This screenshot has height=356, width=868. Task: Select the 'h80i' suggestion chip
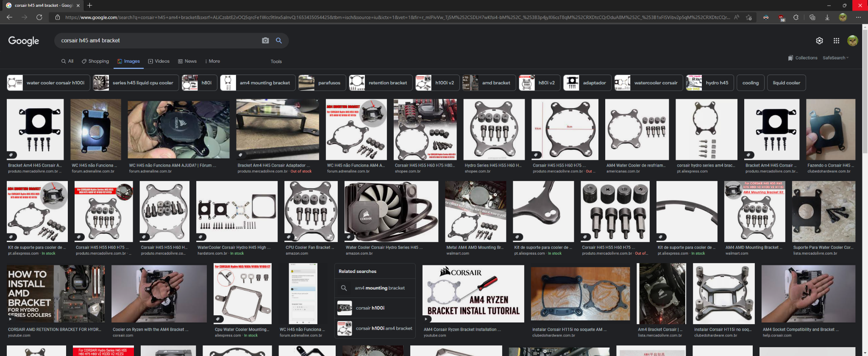(x=200, y=83)
